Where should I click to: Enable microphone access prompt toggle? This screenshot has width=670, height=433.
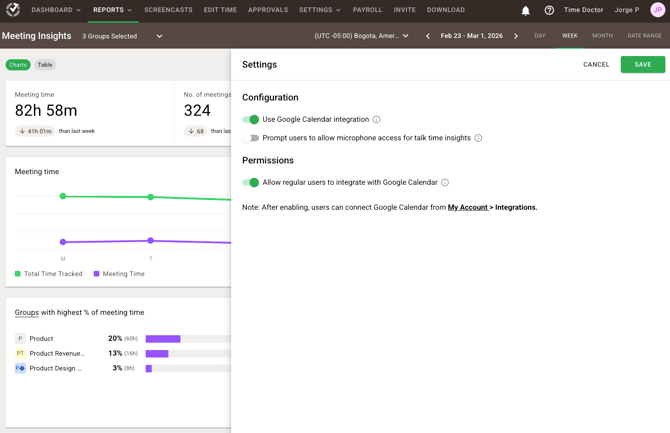coord(251,138)
